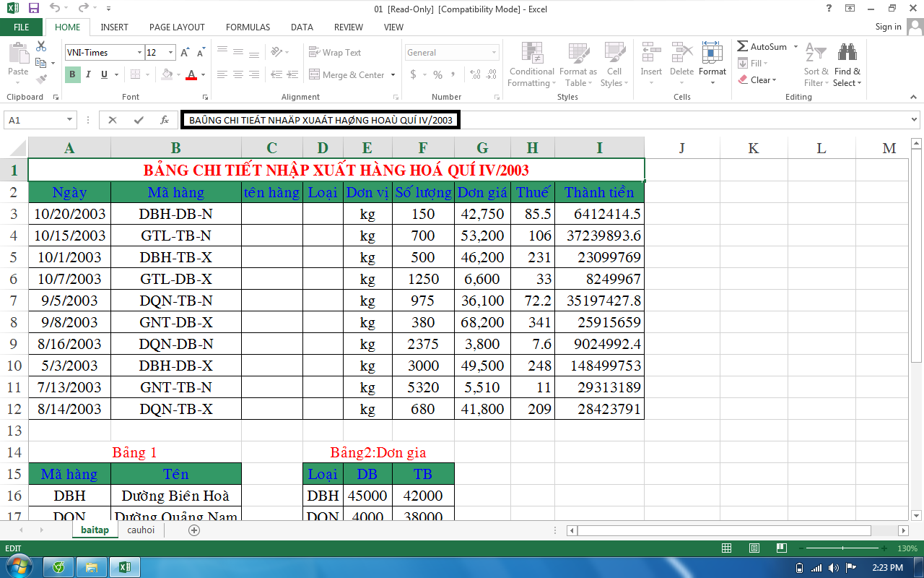The image size is (924, 578).
Task: Click the Insert Function fx icon
Action: (x=164, y=120)
